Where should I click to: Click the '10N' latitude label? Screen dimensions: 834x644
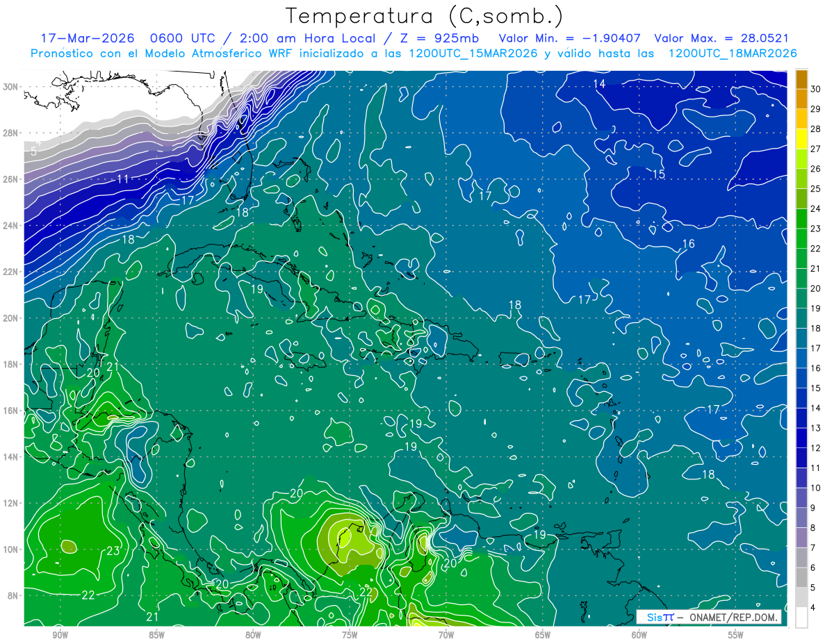coord(12,550)
